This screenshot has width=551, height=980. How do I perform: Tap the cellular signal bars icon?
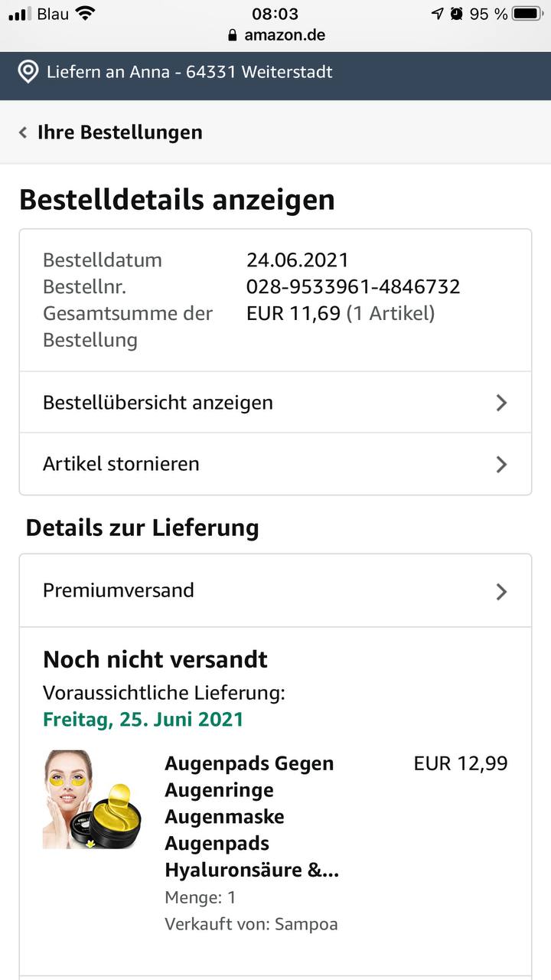click(x=20, y=14)
